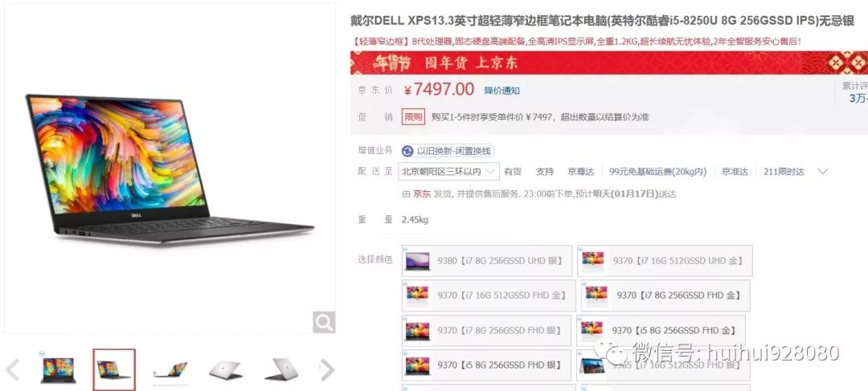The width and height of the screenshot is (868, 391).
Task: Click the 降价通知 price alert link
Action: (502, 91)
